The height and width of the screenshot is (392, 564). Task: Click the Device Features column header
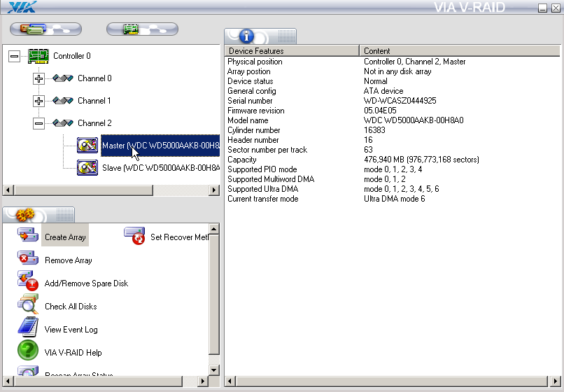[292, 51]
